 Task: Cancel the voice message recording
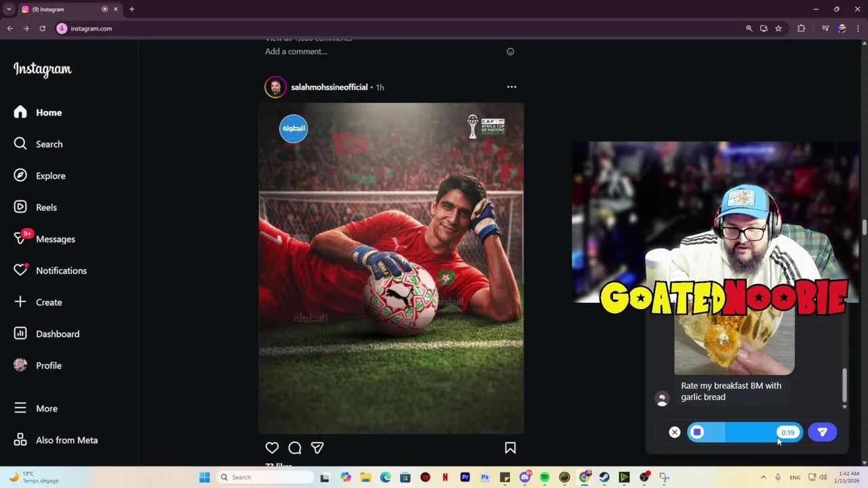click(x=674, y=432)
